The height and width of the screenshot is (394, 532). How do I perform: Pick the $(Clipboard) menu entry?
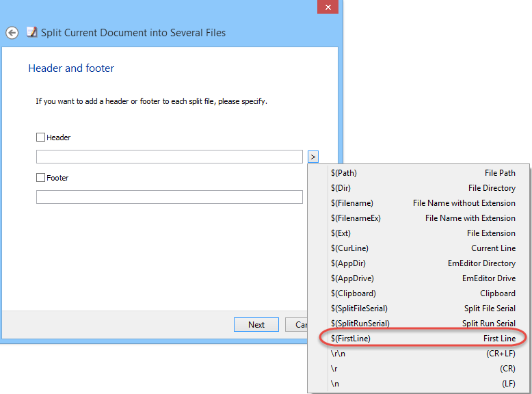(x=418, y=293)
